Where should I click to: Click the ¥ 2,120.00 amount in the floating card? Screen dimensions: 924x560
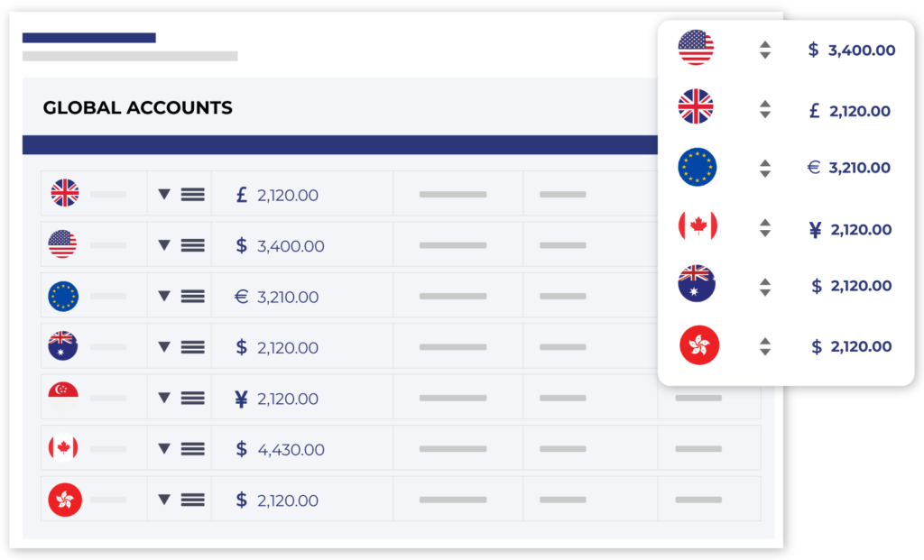[x=849, y=230]
